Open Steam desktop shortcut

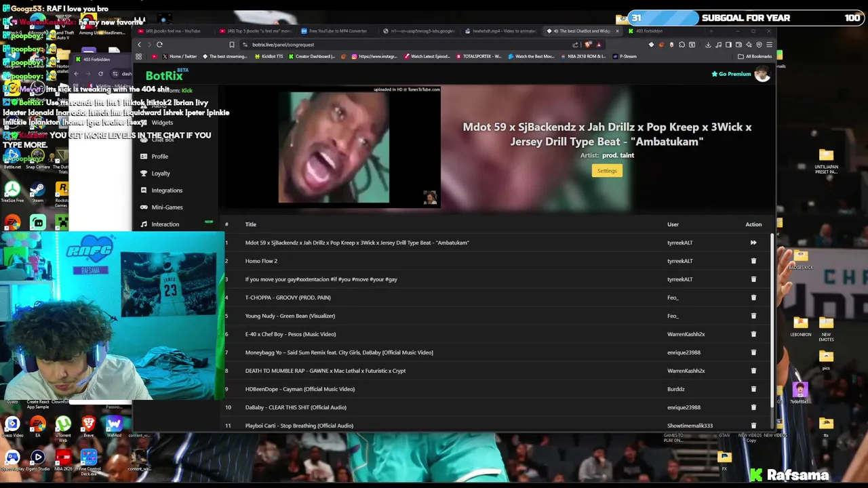coord(37,192)
